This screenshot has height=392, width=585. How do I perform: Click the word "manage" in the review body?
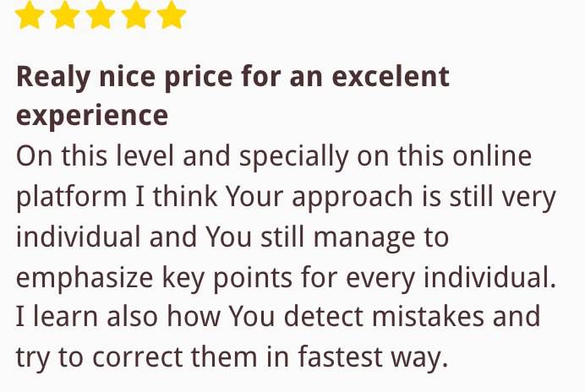point(364,239)
